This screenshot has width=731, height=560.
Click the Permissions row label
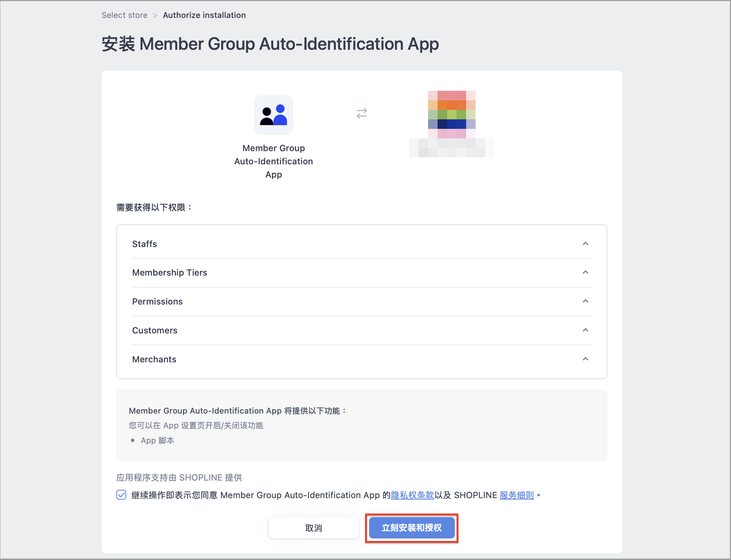(x=157, y=302)
